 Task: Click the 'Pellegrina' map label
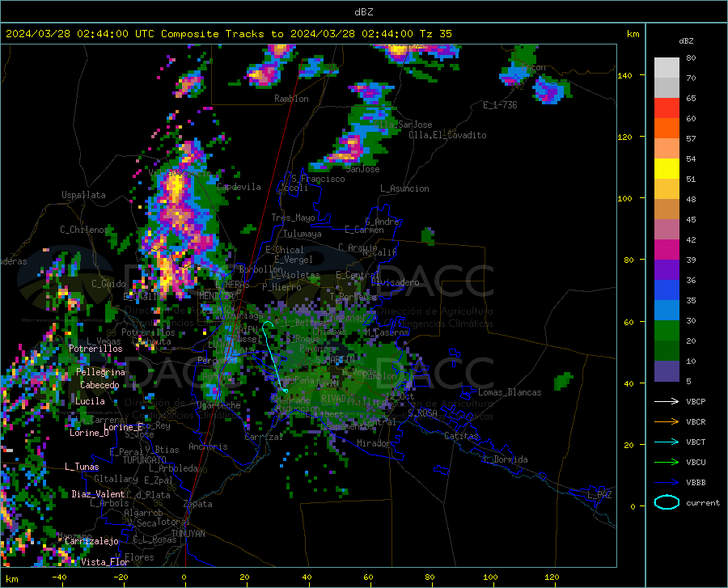coord(100,372)
